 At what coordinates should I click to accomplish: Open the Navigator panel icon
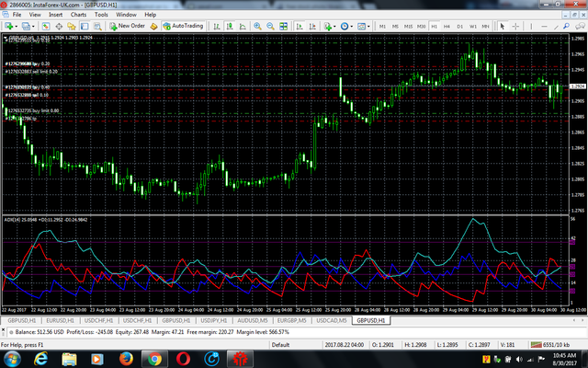click(x=72, y=27)
